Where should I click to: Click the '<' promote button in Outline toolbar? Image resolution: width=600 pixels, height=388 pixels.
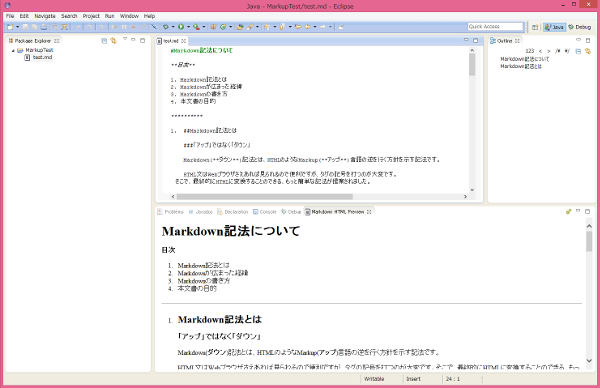tap(540, 51)
